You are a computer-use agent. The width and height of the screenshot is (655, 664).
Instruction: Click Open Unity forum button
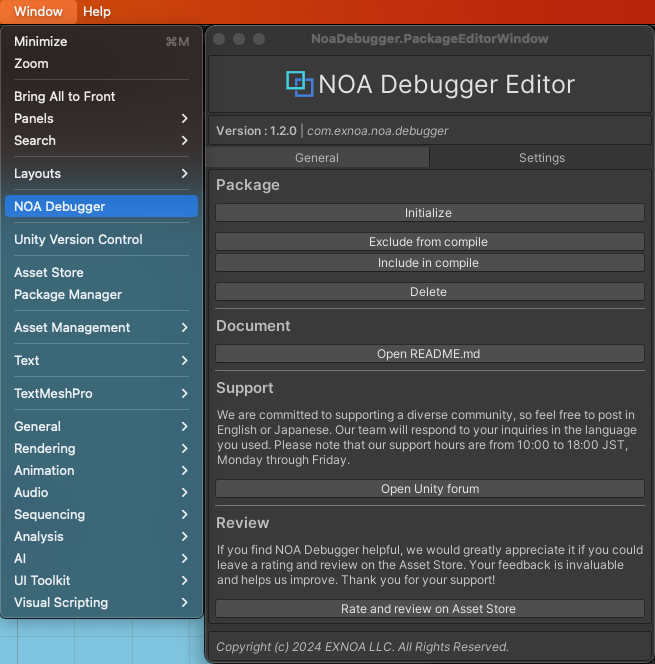coord(430,489)
